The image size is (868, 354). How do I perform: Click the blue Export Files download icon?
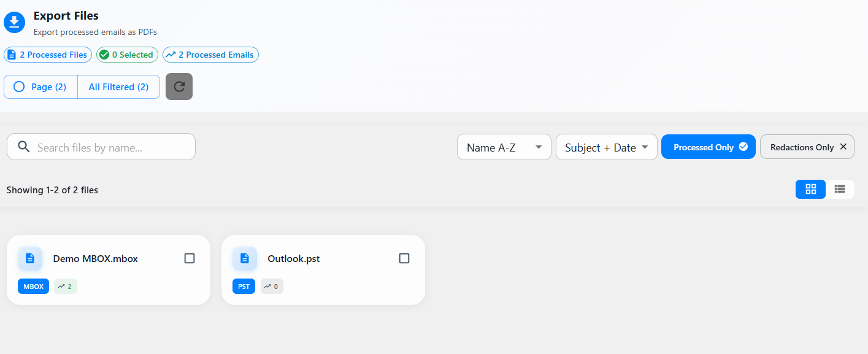tap(15, 22)
